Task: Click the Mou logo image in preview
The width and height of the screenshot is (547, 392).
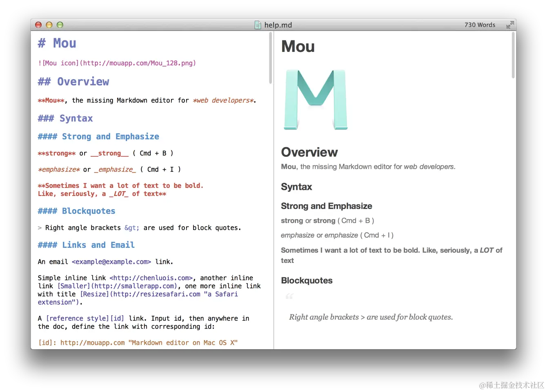Action: point(316,100)
